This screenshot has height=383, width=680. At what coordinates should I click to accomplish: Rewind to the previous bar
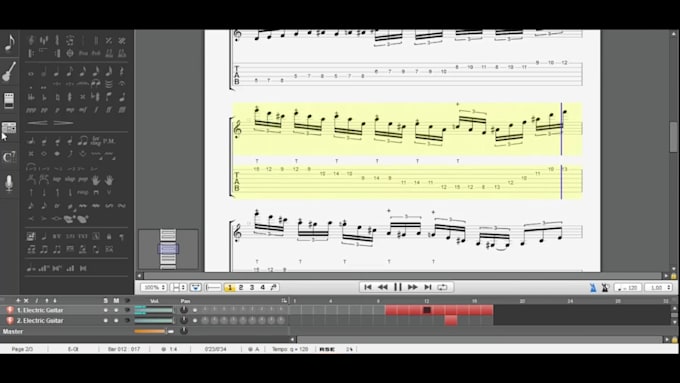[382, 287]
